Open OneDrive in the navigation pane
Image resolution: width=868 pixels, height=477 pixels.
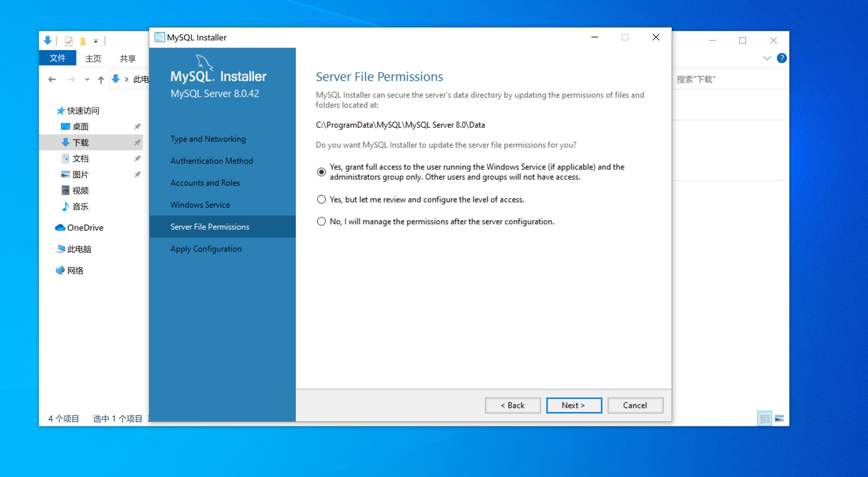(85, 228)
